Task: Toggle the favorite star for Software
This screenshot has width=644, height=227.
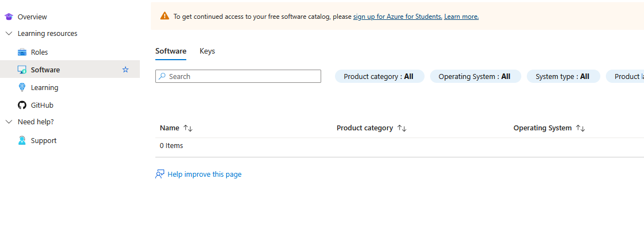Action: click(x=125, y=70)
